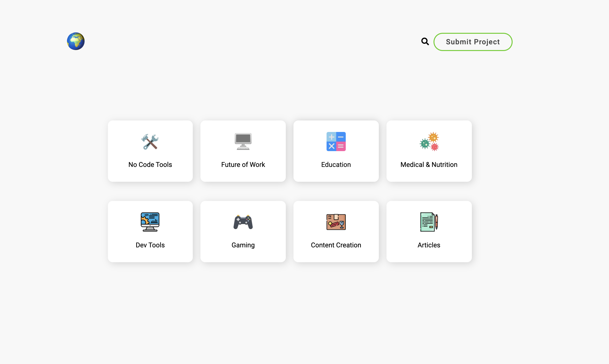Click the content creation package icon
This screenshot has height=364, width=609.
pyautogui.click(x=336, y=222)
